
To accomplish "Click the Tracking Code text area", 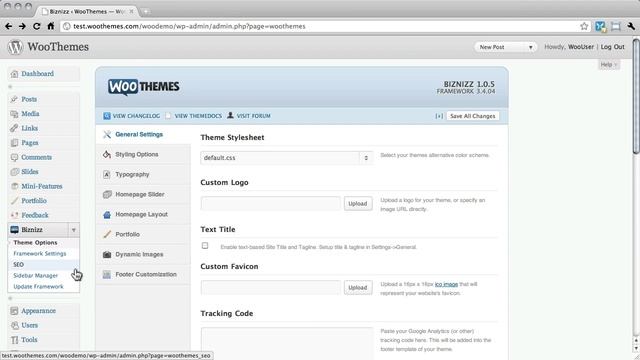I will pyautogui.click(x=287, y=343).
